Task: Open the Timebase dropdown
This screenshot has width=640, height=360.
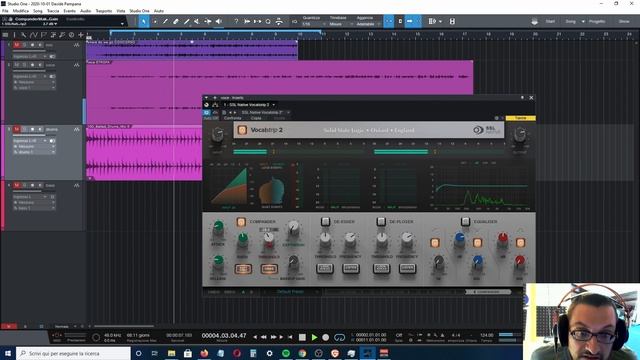Action: coord(340,24)
